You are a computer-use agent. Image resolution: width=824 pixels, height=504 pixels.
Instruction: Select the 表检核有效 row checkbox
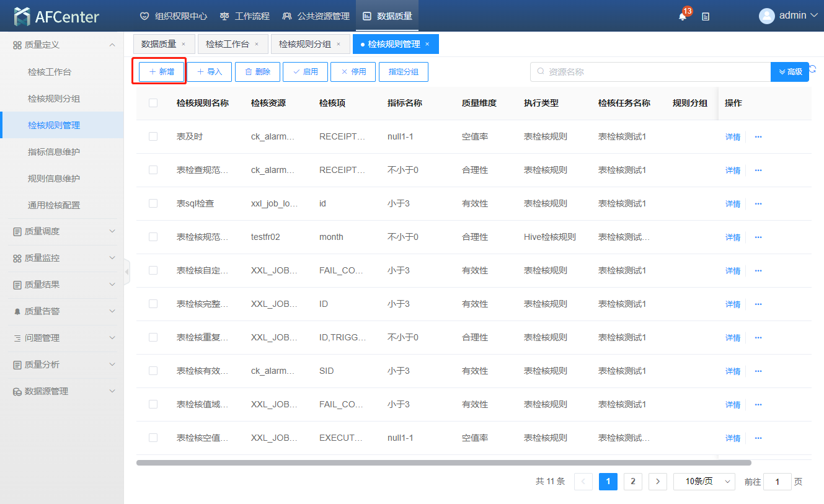pos(153,371)
